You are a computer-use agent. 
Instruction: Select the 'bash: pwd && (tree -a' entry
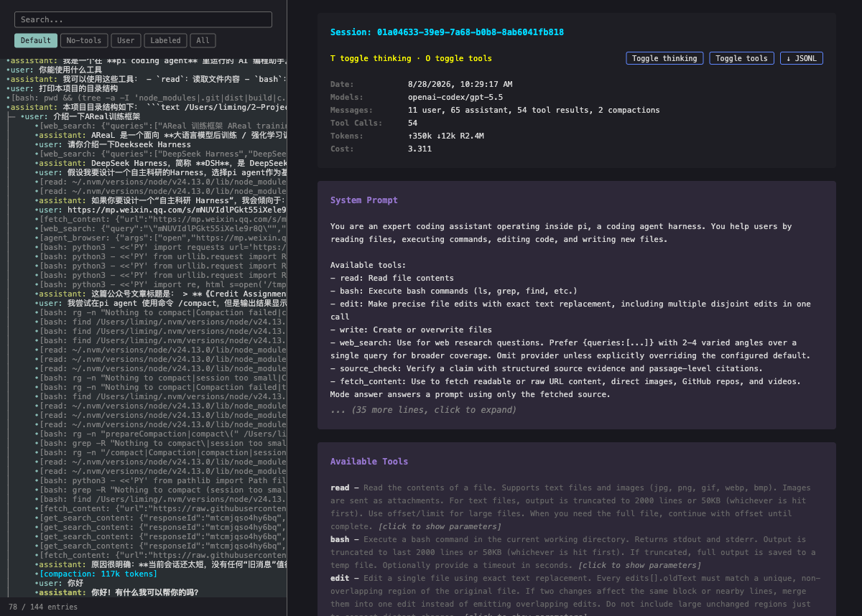[x=146, y=98]
